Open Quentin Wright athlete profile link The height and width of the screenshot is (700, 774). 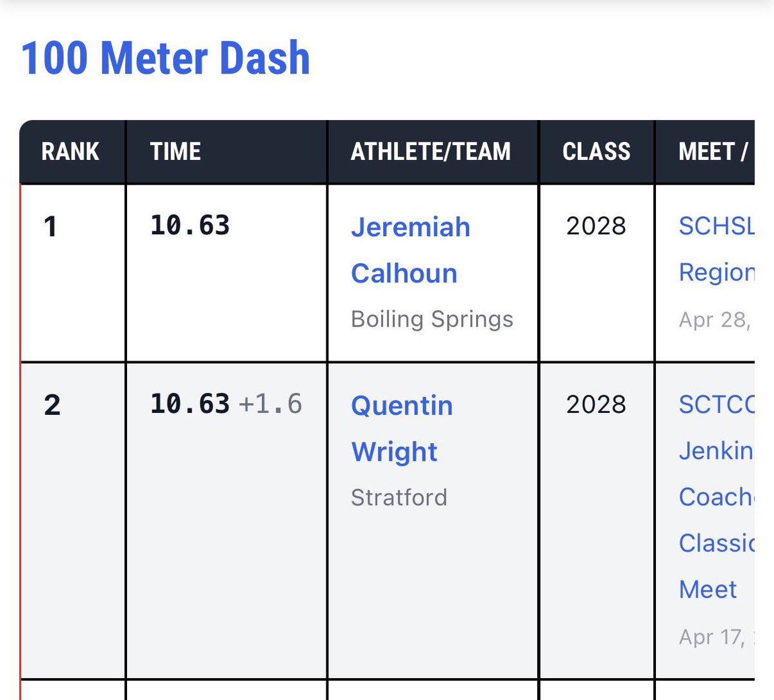[x=402, y=429]
